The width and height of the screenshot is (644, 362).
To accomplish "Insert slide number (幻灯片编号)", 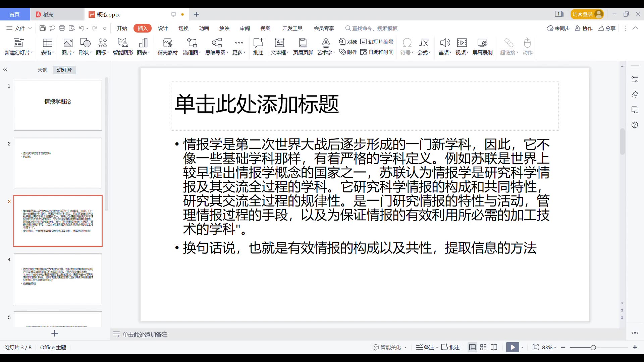I will 377,42.
